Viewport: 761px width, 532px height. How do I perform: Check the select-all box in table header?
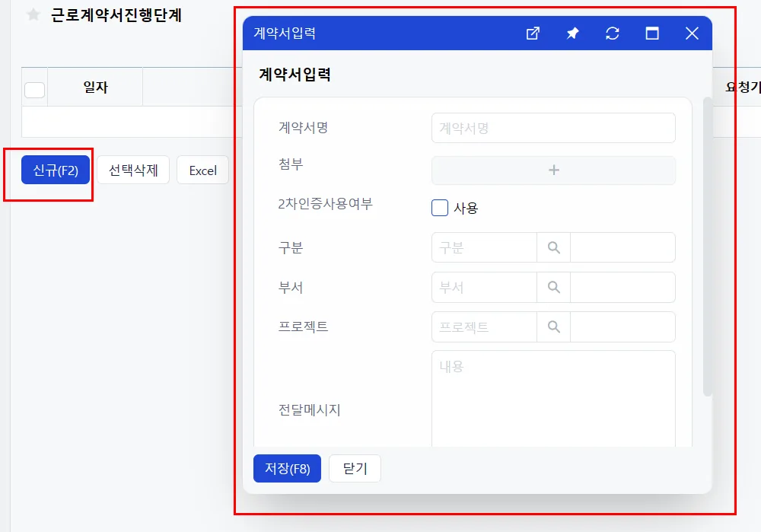[x=34, y=90]
